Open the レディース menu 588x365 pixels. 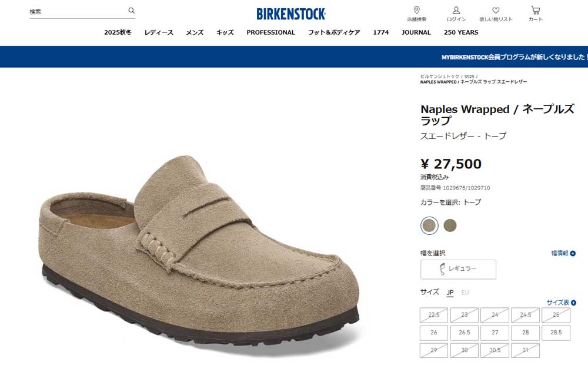pyautogui.click(x=159, y=32)
